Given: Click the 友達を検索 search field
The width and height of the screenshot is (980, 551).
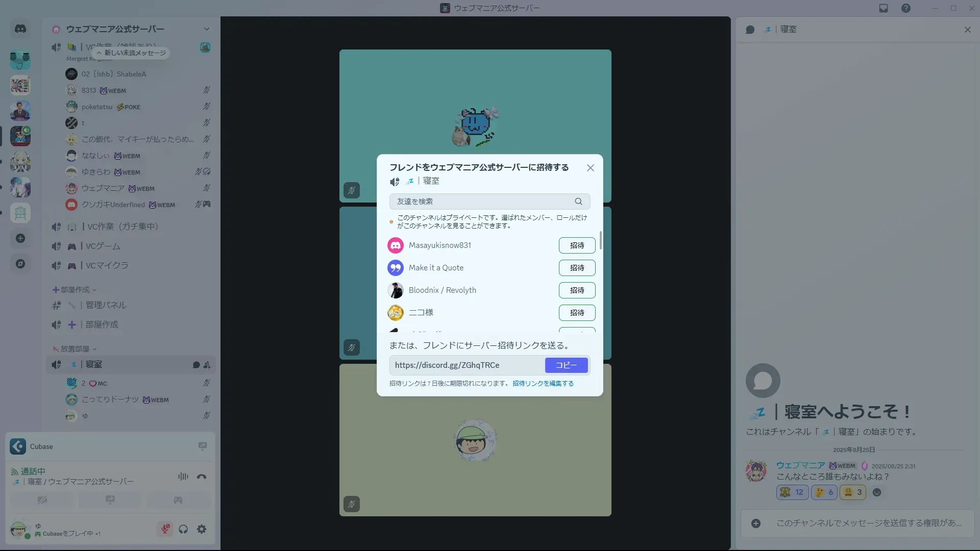Looking at the screenshot, I should [x=482, y=202].
